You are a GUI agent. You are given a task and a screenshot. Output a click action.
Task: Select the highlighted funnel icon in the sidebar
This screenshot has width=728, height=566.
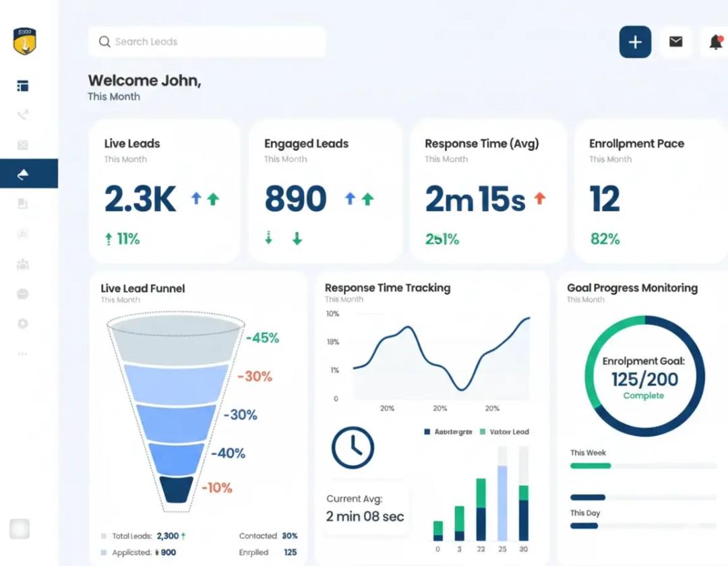pyautogui.click(x=22, y=174)
